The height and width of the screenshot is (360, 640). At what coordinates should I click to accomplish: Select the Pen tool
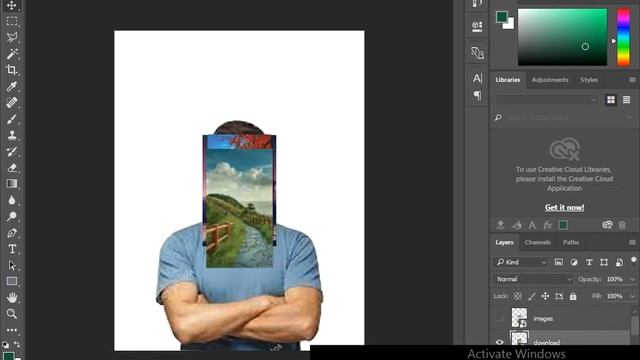(x=11, y=233)
